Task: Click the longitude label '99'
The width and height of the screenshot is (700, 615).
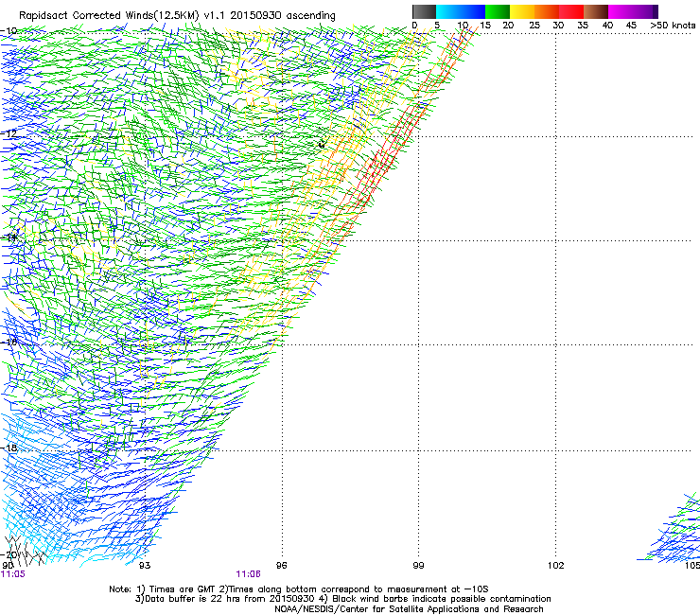Action: click(418, 566)
